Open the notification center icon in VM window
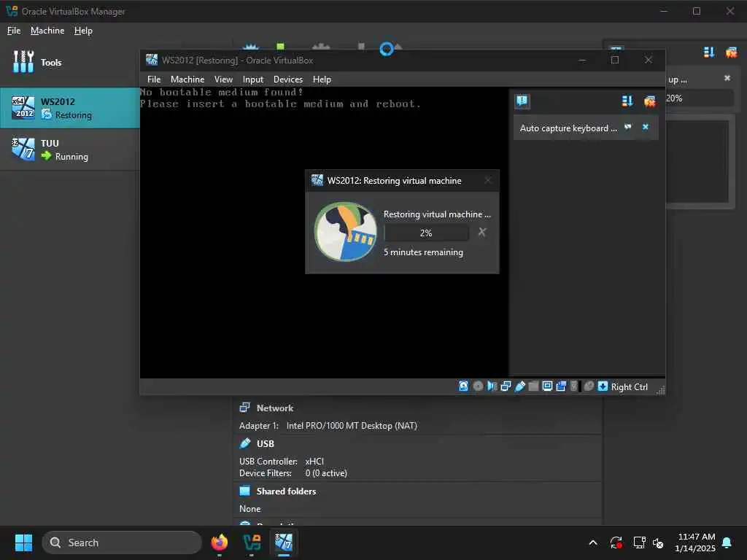747x560 pixels. coord(522,101)
